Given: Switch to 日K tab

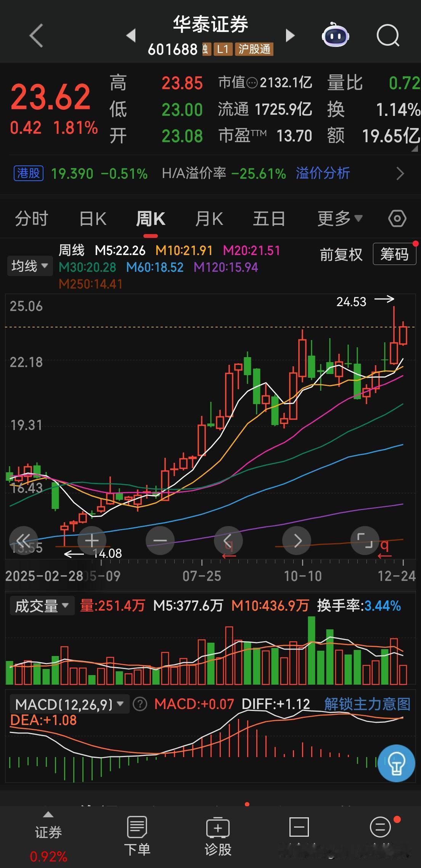Looking at the screenshot, I should (93, 219).
